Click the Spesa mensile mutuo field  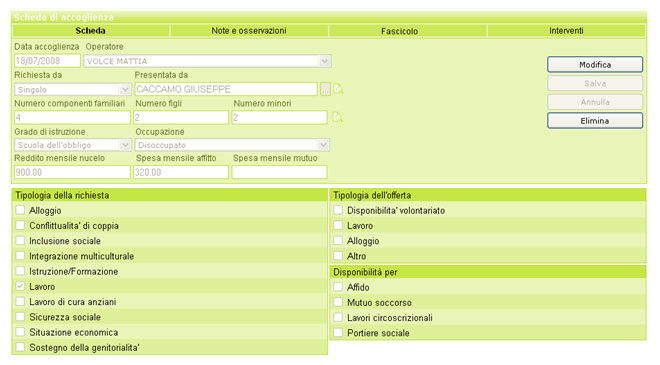279,172
